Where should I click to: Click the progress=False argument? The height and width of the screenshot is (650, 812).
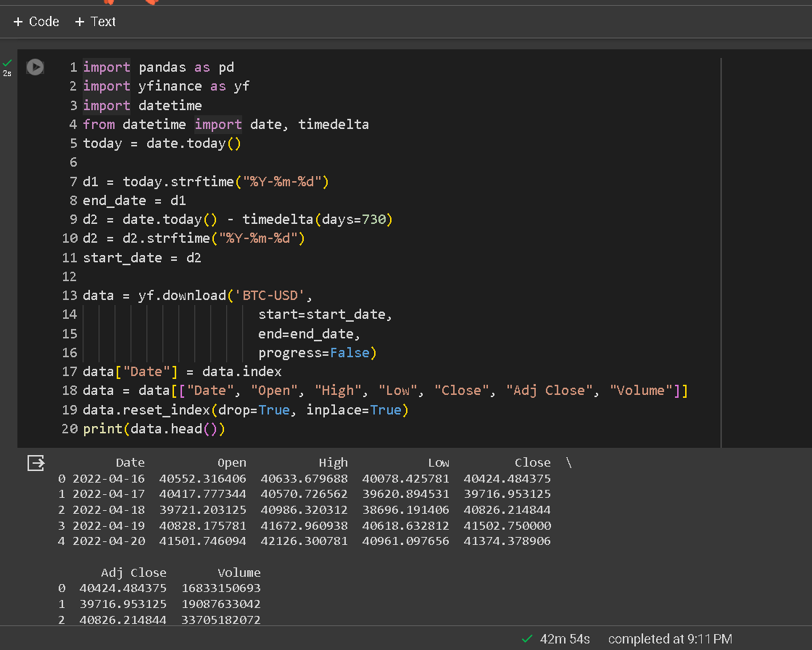coord(314,353)
